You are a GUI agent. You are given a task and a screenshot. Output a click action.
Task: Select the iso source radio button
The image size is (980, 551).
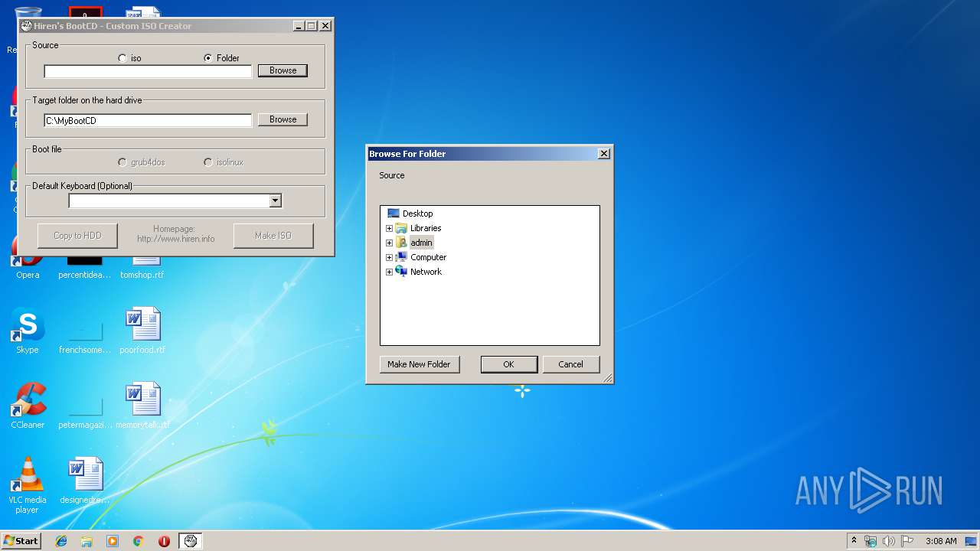122,58
